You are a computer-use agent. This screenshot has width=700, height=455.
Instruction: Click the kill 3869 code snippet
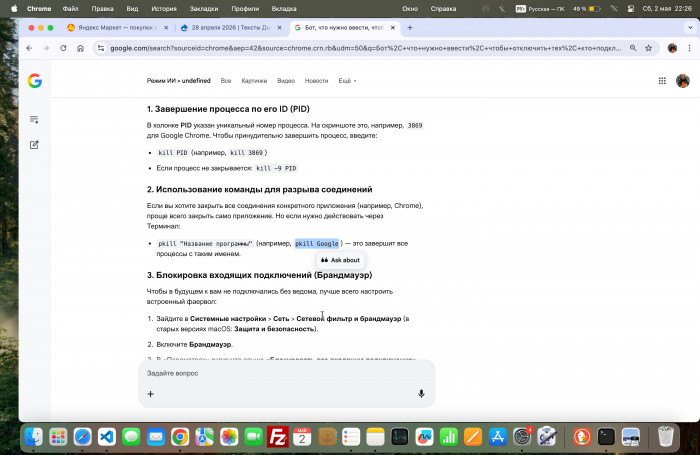(x=246, y=153)
